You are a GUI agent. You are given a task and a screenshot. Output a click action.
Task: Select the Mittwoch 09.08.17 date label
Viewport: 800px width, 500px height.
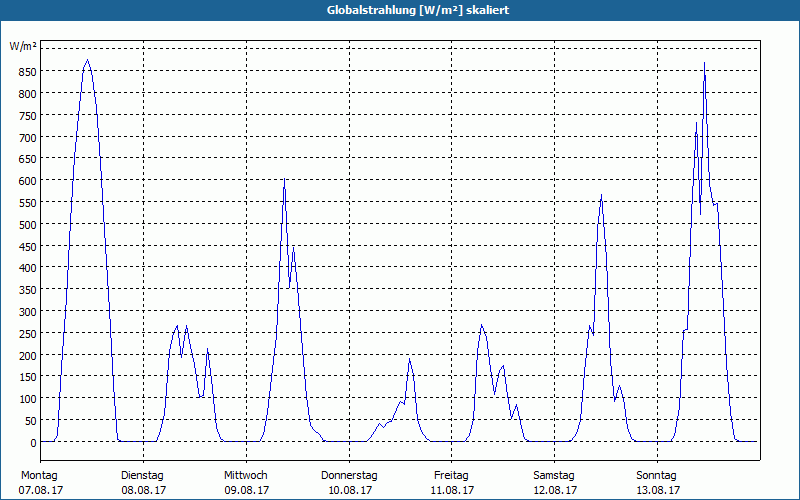[x=246, y=483]
